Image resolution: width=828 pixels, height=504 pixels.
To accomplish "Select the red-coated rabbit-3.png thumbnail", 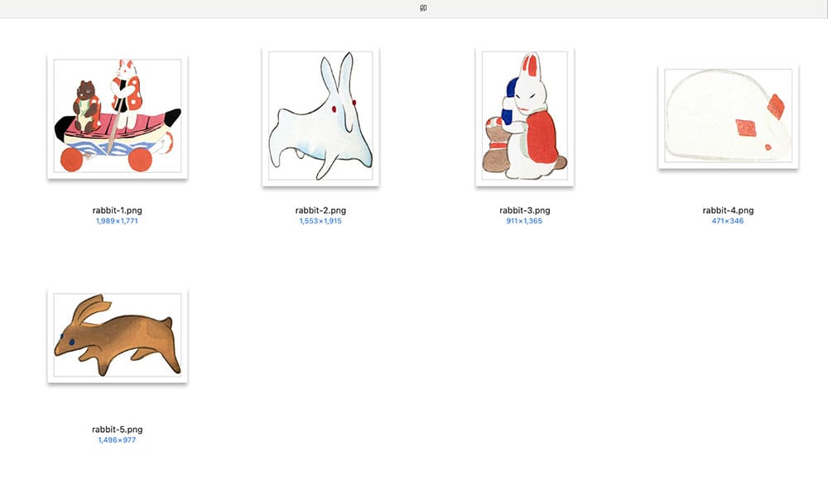I will [x=524, y=116].
